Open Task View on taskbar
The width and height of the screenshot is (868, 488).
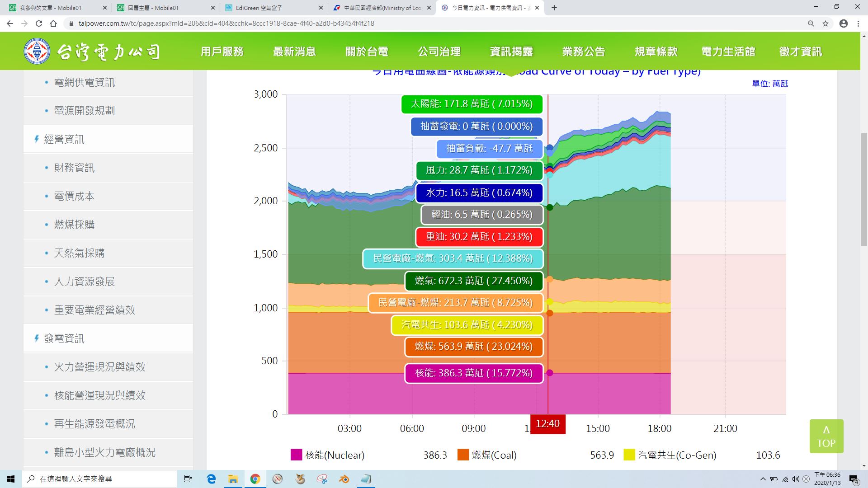click(188, 479)
